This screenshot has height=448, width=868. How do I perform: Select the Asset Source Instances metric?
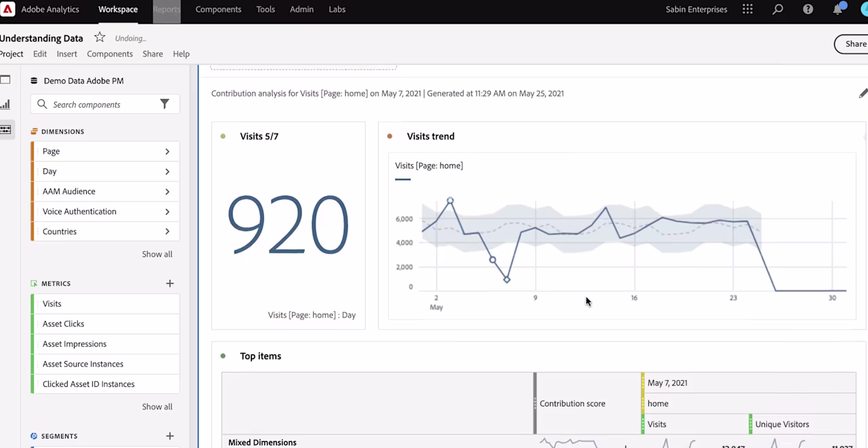pos(105,364)
